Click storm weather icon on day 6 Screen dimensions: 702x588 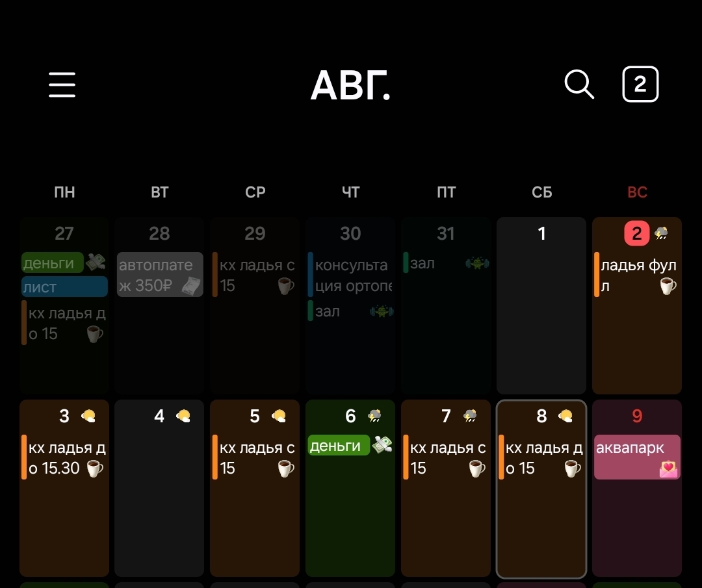coord(374,416)
